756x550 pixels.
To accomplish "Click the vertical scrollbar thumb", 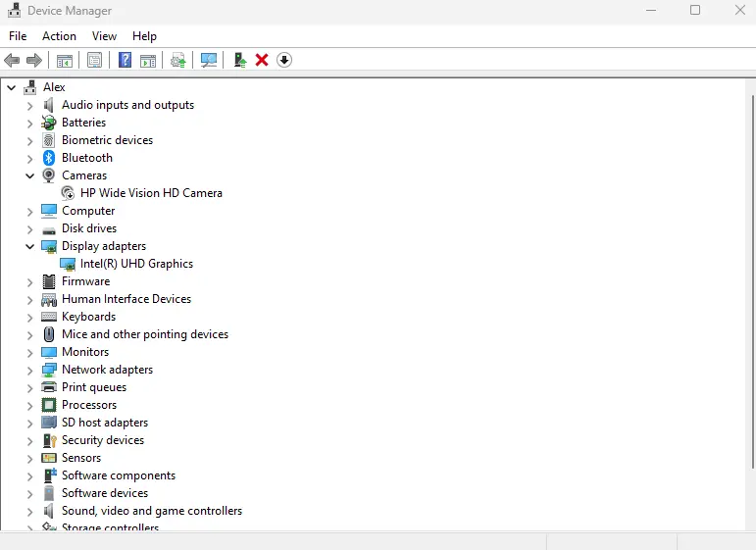I will click(752, 282).
